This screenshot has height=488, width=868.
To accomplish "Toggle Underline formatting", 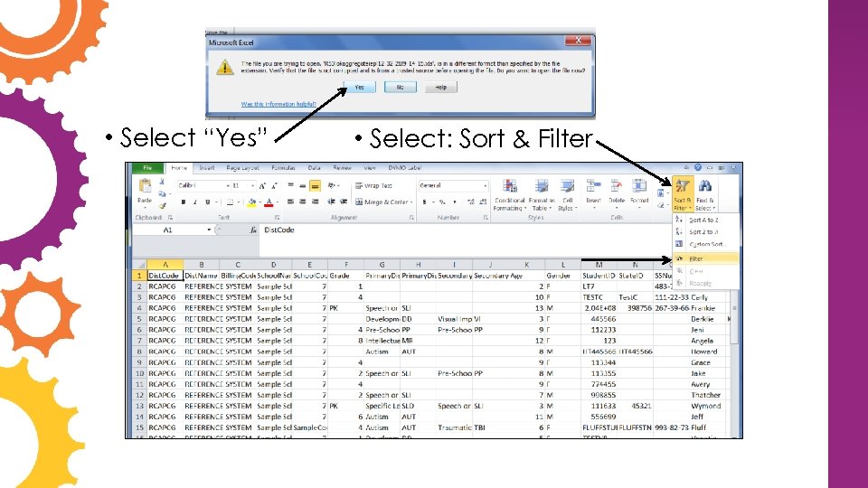I will (x=208, y=202).
